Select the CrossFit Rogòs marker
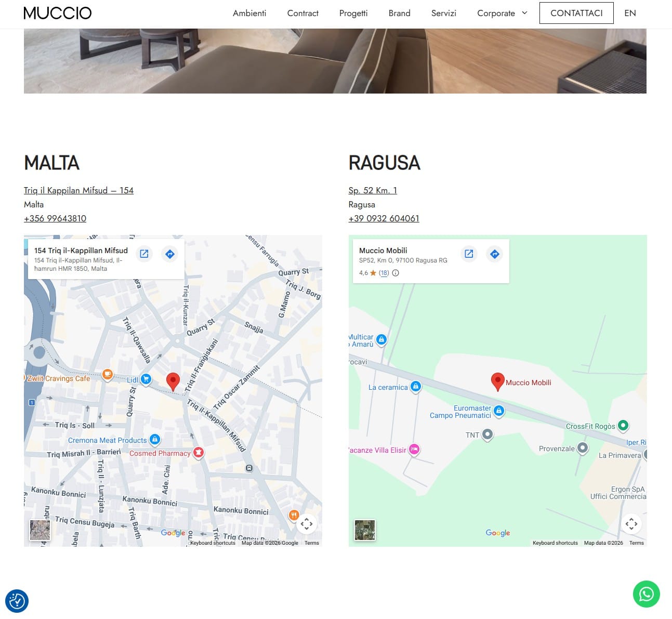 pyautogui.click(x=623, y=426)
